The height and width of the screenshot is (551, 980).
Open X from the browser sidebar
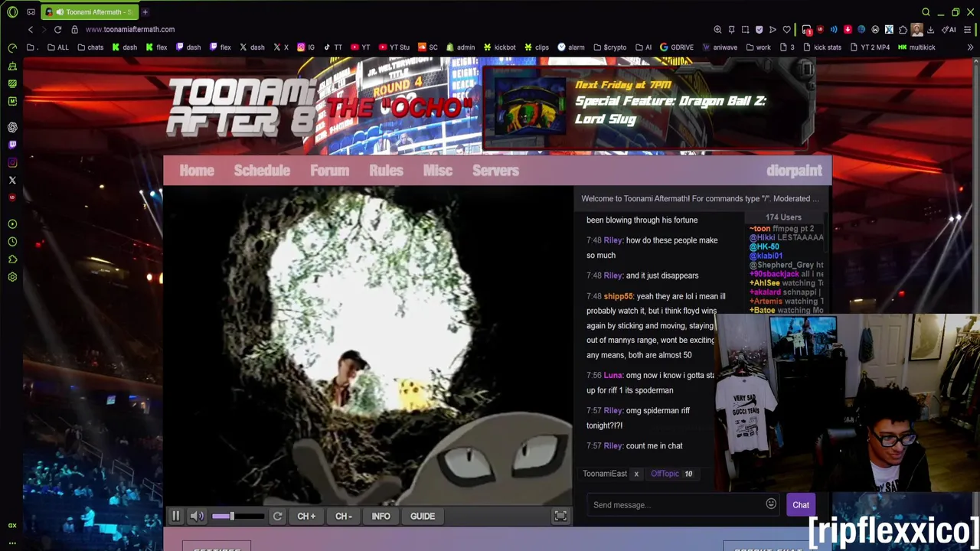click(x=12, y=180)
